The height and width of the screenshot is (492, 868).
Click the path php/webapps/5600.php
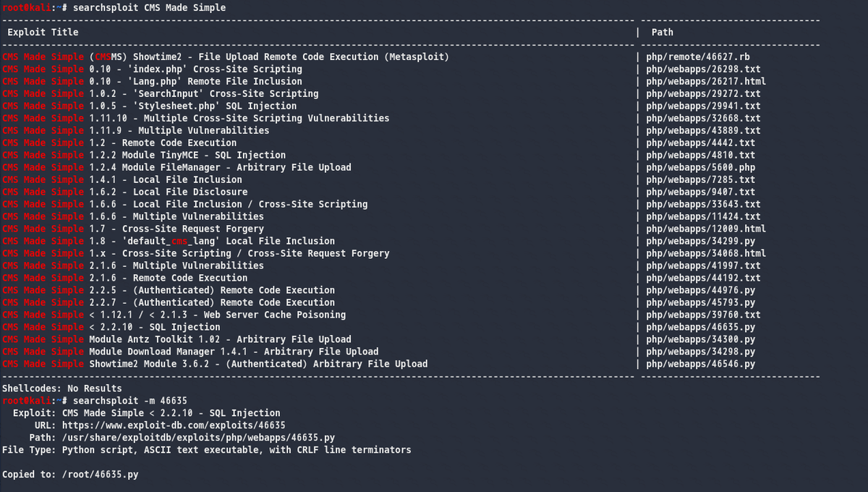point(701,167)
